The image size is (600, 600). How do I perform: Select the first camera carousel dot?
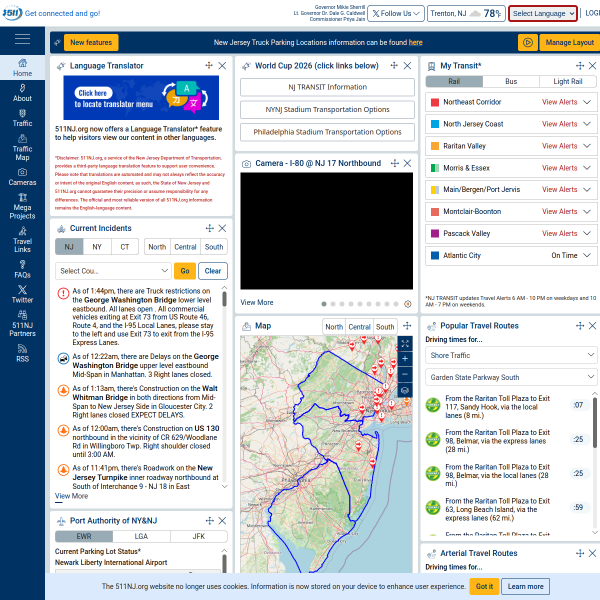click(x=324, y=304)
